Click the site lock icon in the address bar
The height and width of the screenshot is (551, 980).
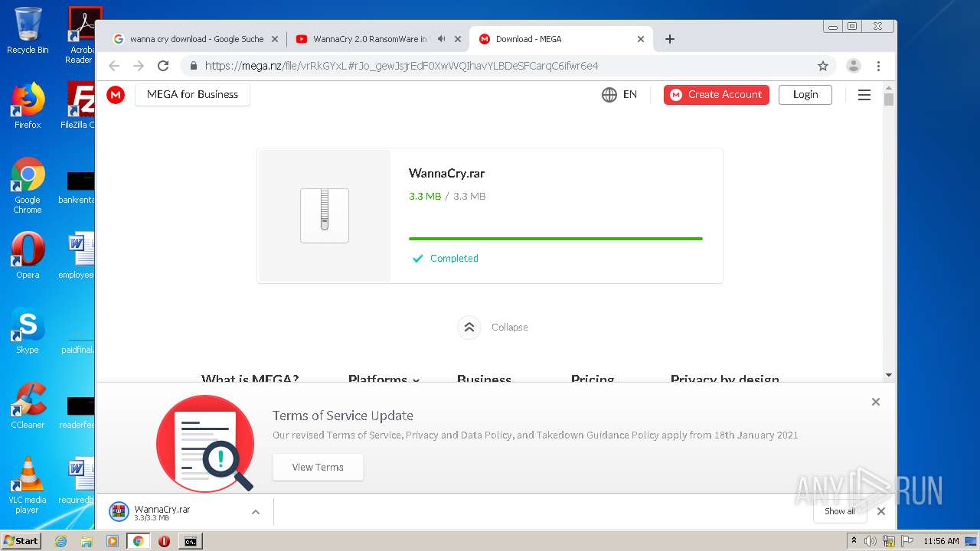[x=193, y=66]
